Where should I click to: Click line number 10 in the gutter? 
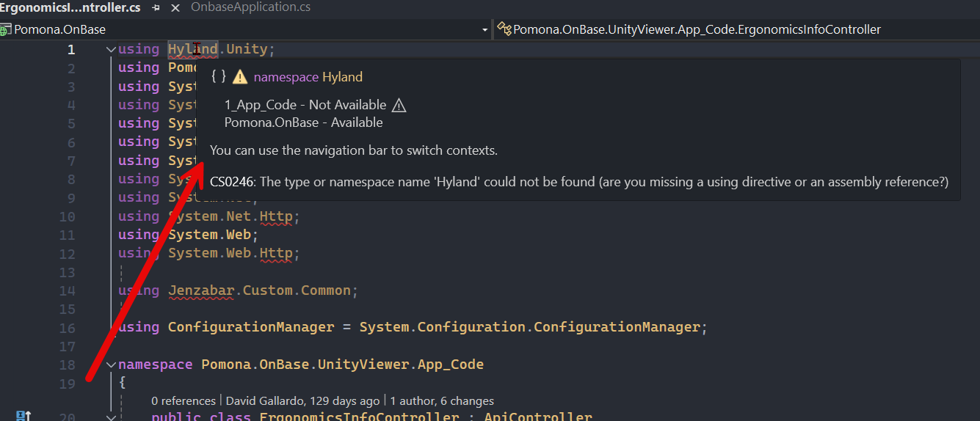[x=67, y=216]
